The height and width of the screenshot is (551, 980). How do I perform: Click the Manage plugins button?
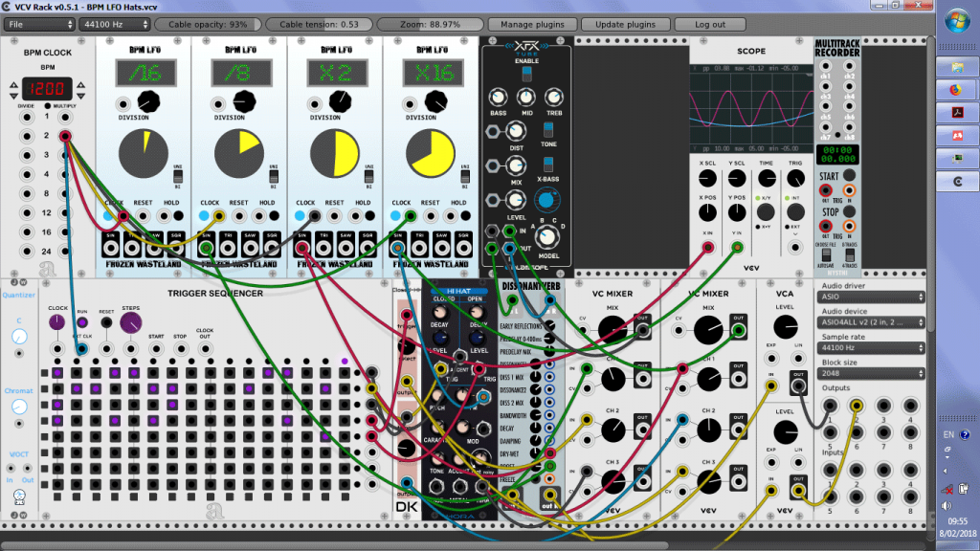(x=532, y=24)
